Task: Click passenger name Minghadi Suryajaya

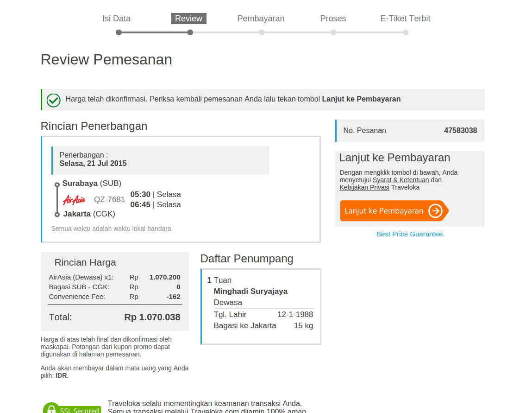Action: [250, 291]
